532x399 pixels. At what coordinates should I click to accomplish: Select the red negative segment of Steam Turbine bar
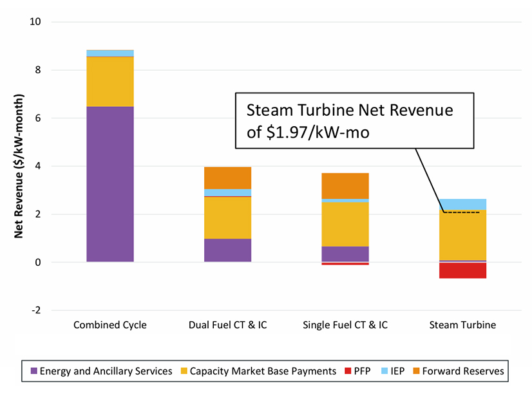pos(462,270)
